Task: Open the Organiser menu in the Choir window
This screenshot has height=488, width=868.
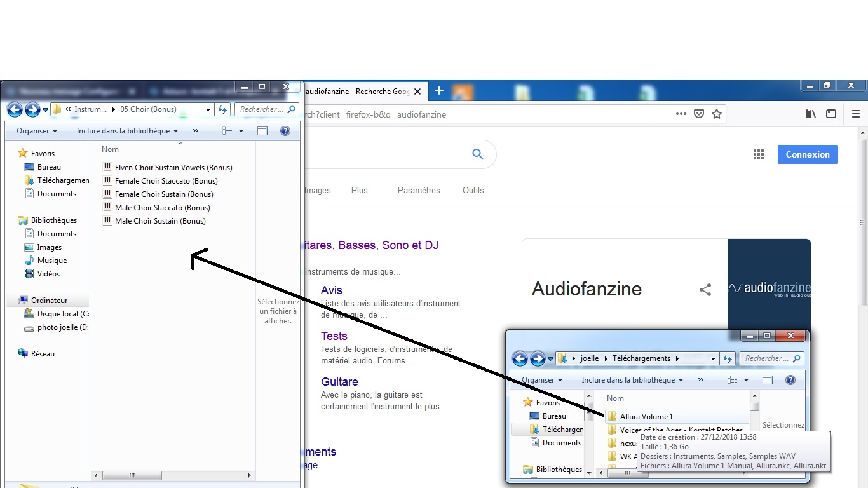Action: tap(37, 131)
